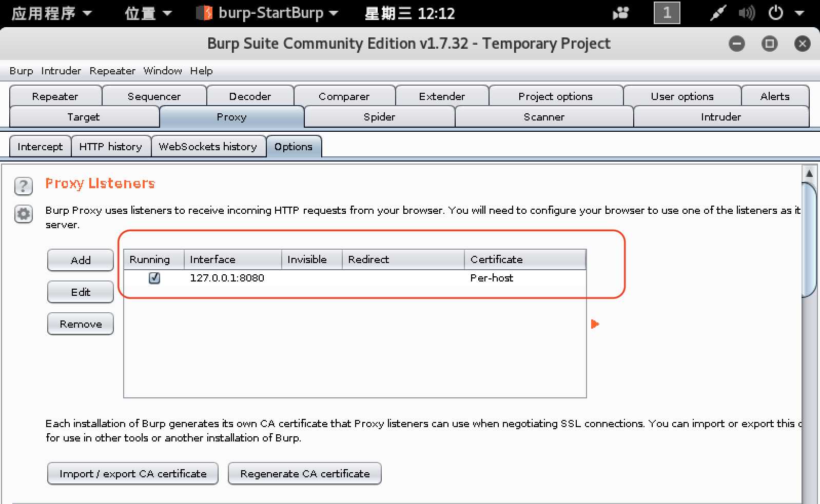The height and width of the screenshot is (504, 820).
Task: Open the 位置 places dropdown menu
Action: click(x=148, y=13)
